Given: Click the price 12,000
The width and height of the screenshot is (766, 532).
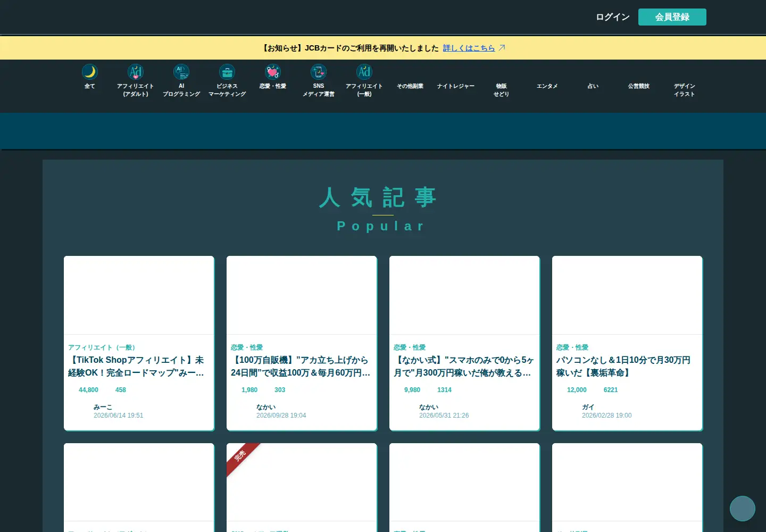Looking at the screenshot, I should [577, 390].
